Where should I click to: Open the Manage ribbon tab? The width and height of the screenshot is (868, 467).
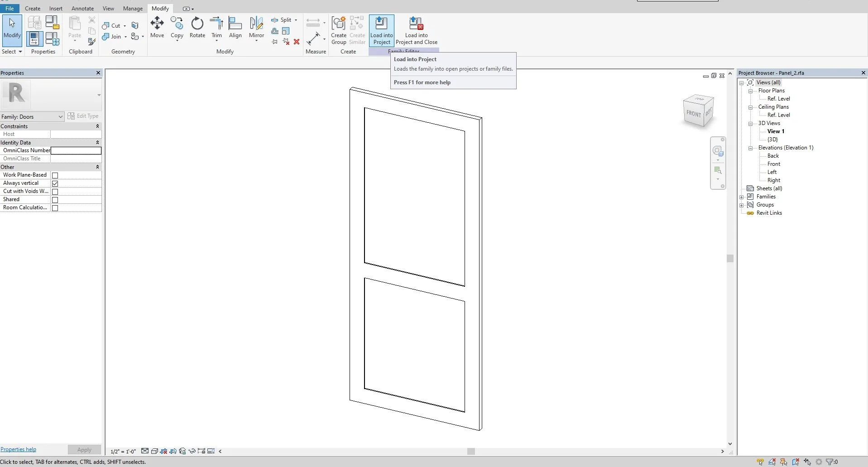[x=133, y=8]
